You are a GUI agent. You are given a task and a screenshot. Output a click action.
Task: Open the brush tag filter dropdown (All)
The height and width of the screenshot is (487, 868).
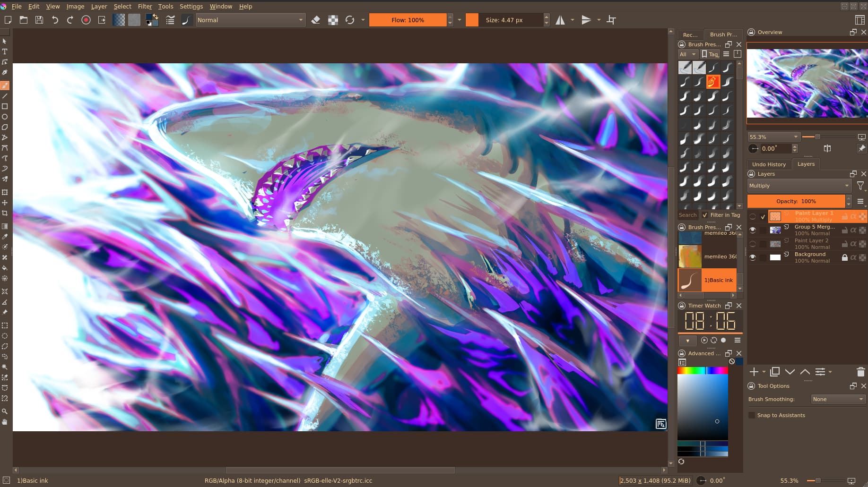[687, 54]
